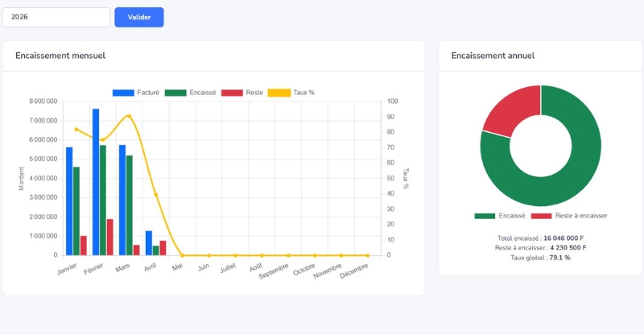This screenshot has height=335, width=644.
Task: Click the red Reste bar for Avril
Action: click(x=163, y=247)
